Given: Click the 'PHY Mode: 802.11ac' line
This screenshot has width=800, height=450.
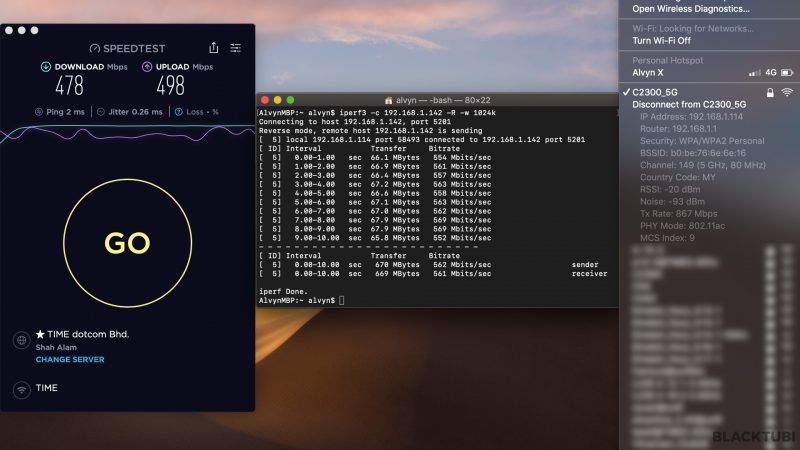Looking at the screenshot, I should click(x=682, y=226).
